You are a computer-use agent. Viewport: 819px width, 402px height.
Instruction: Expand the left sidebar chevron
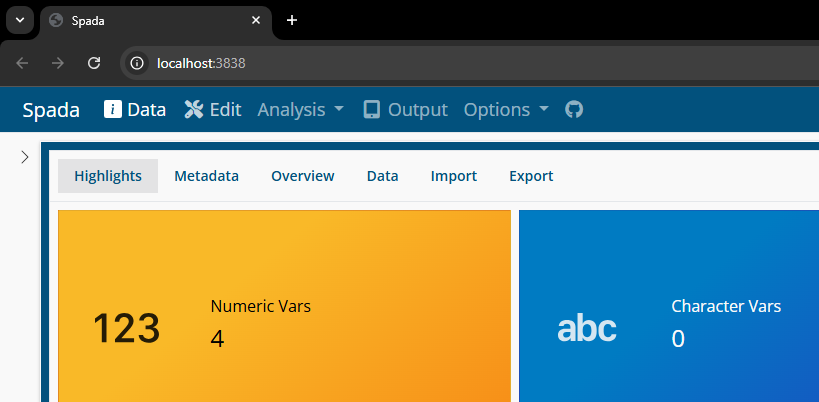25,157
